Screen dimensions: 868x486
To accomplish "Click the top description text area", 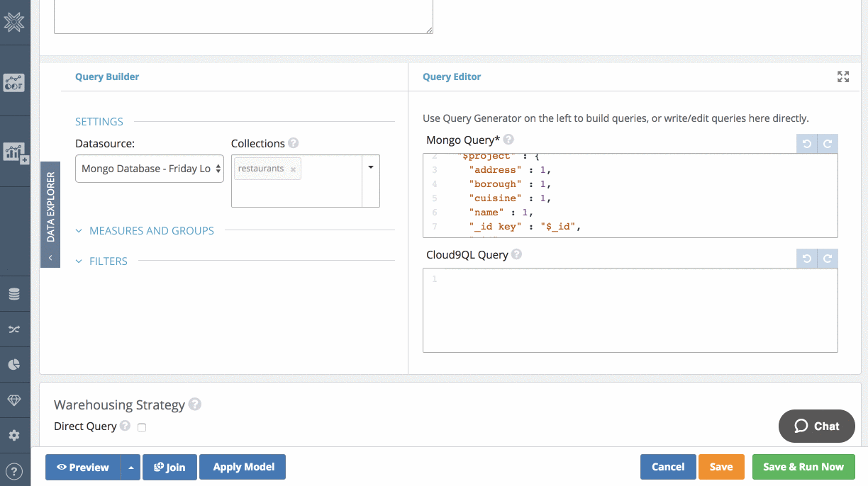I will (243, 16).
